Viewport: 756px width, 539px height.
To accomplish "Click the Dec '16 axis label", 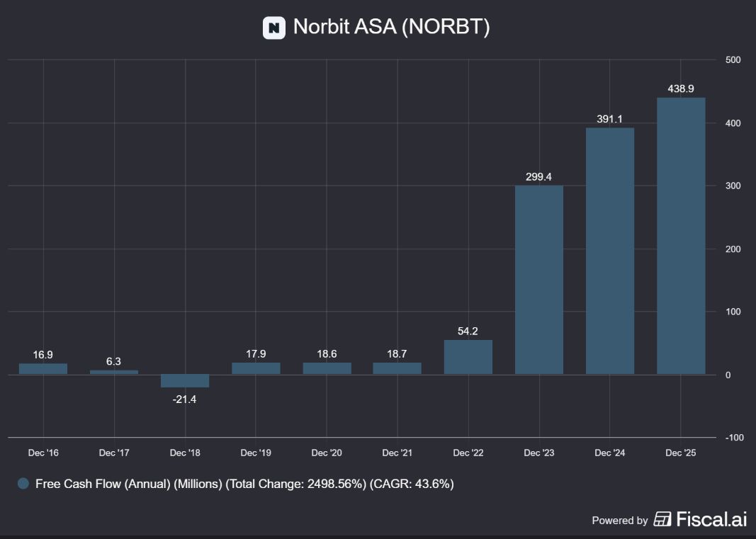I will [x=43, y=453].
